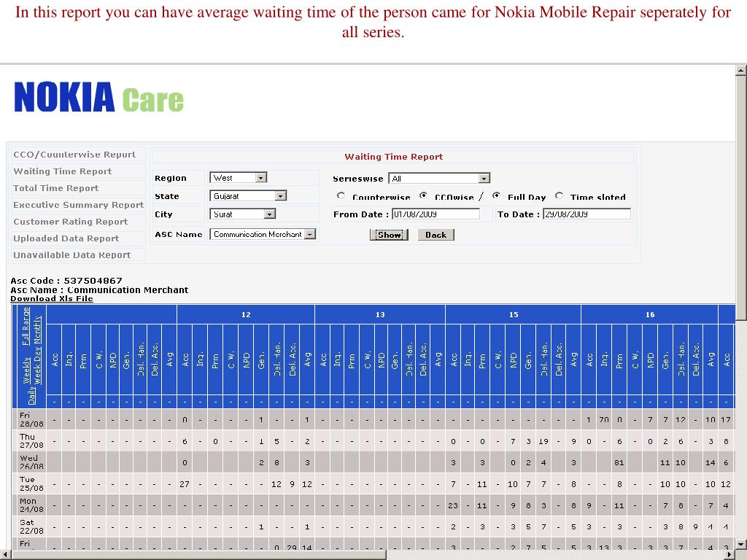Click the vertical scrollbar down arrow
Viewport: 747px width, 560px height.
(741, 544)
